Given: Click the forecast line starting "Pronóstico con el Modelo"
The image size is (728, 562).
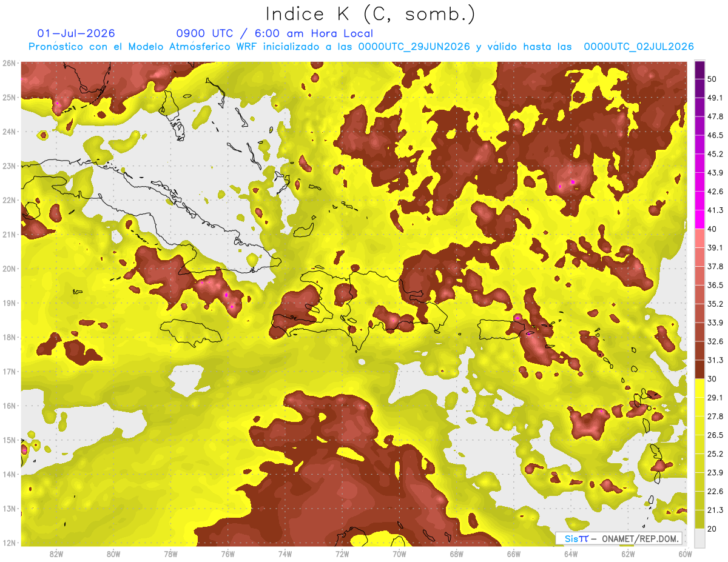Looking at the screenshot, I should pos(361,47).
